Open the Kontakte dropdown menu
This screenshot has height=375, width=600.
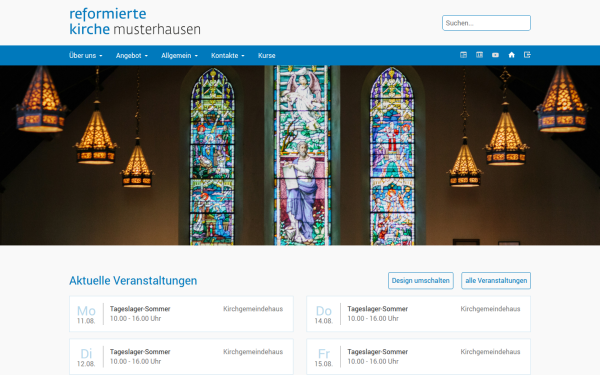(228, 55)
